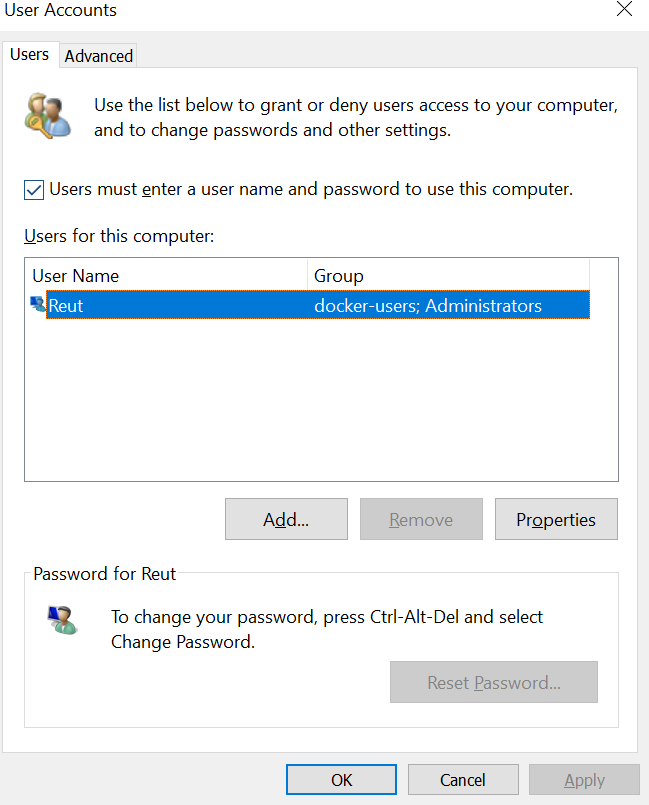The width and height of the screenshot is (649, 805).
Task: Open Properties for the selected user
Action: [x=556, y=519]
